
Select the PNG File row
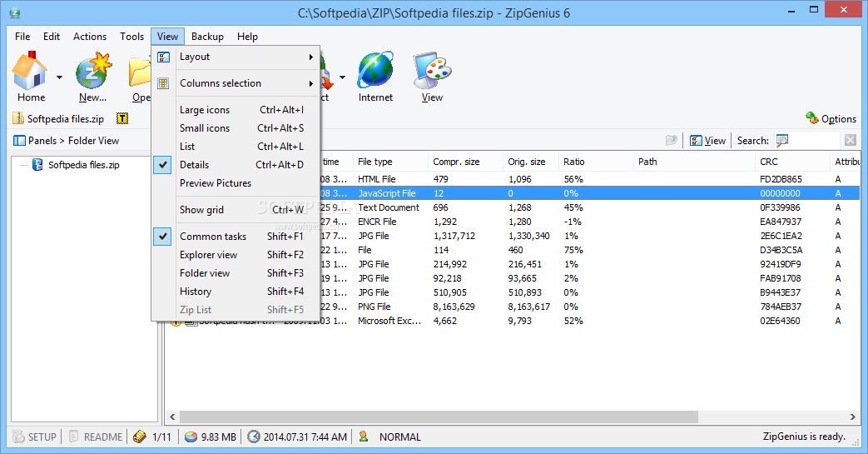[x=512, y=307]
